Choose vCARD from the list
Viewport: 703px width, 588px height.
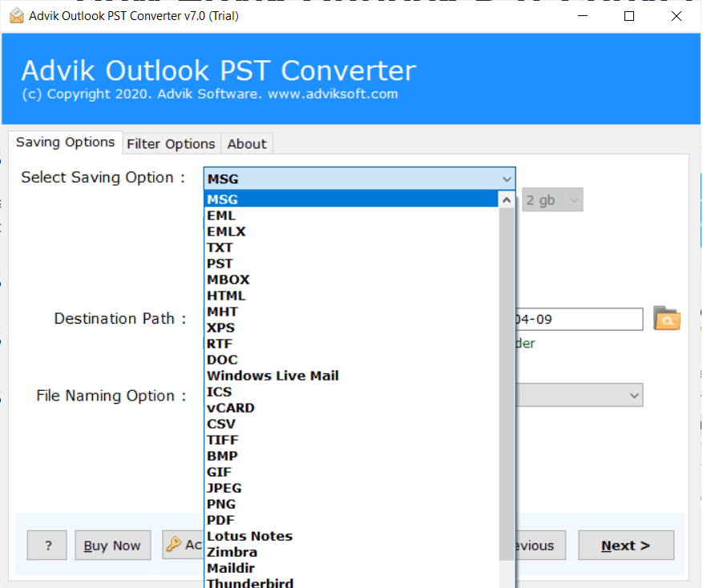point(351,408)
